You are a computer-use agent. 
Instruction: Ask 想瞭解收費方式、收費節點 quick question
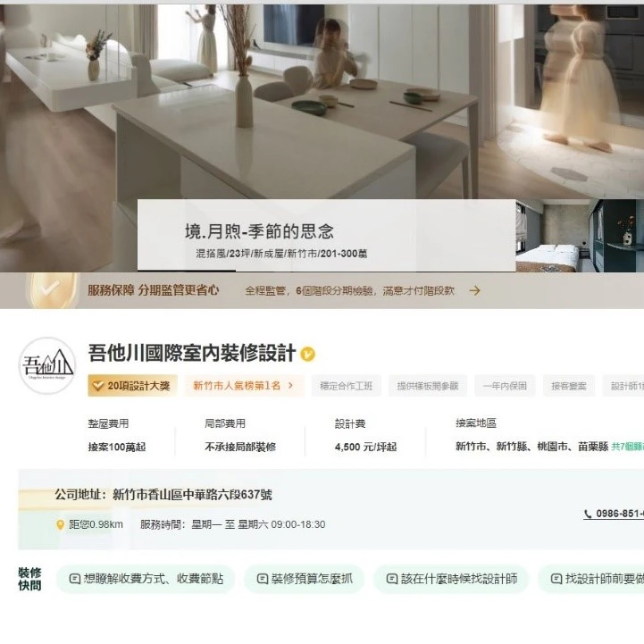pyautogui.click(x=146, y=579)
